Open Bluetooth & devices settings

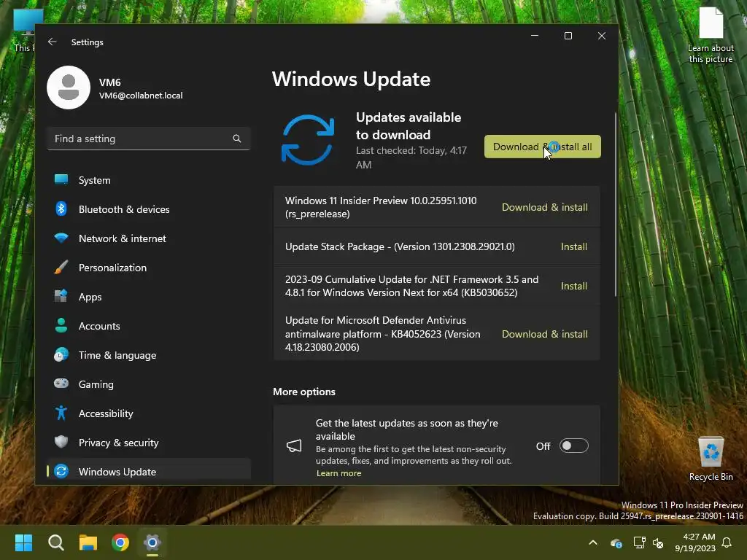149,209
